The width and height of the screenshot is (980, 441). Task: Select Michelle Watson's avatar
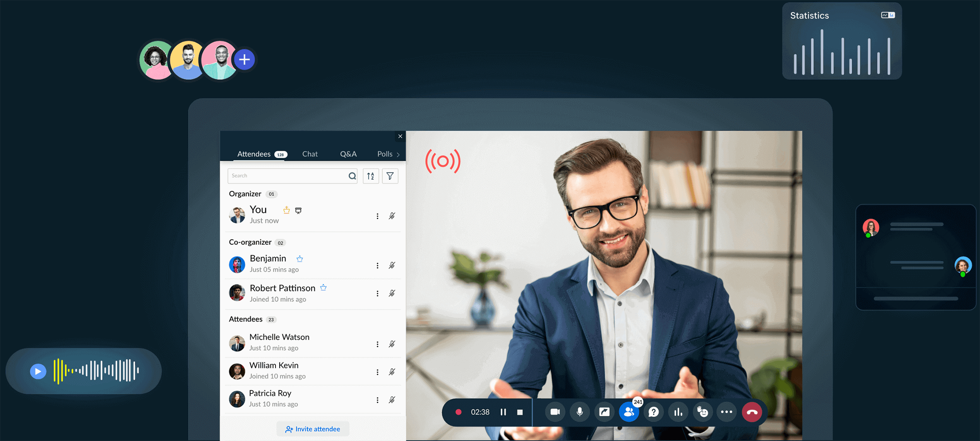point(237,343)
